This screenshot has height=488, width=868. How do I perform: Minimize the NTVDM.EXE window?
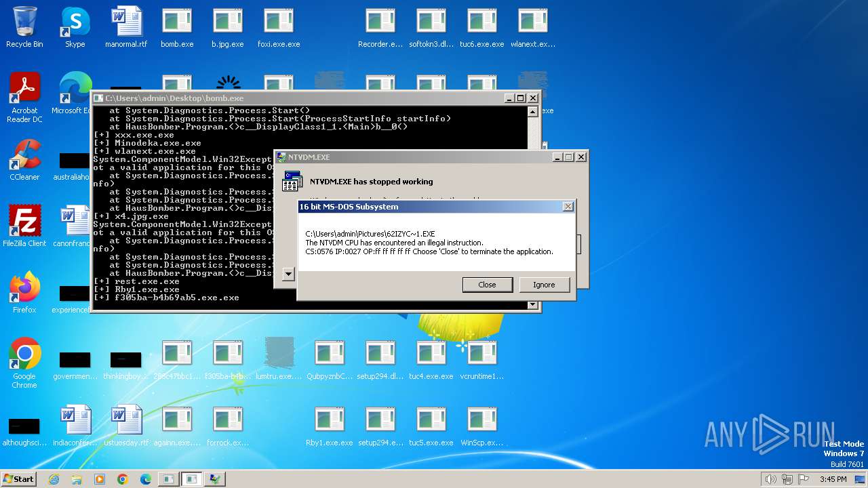pyautogui.click(x=557, y=157)
